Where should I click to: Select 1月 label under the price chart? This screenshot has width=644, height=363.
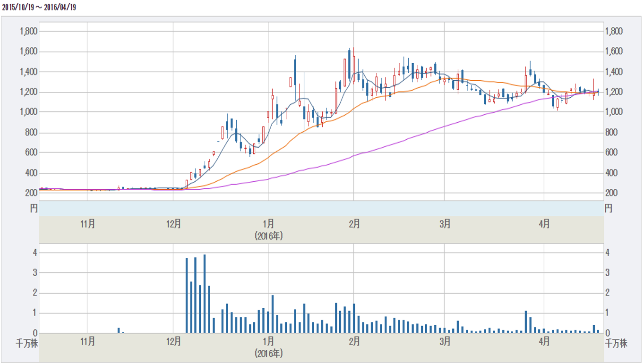(268, 224)
